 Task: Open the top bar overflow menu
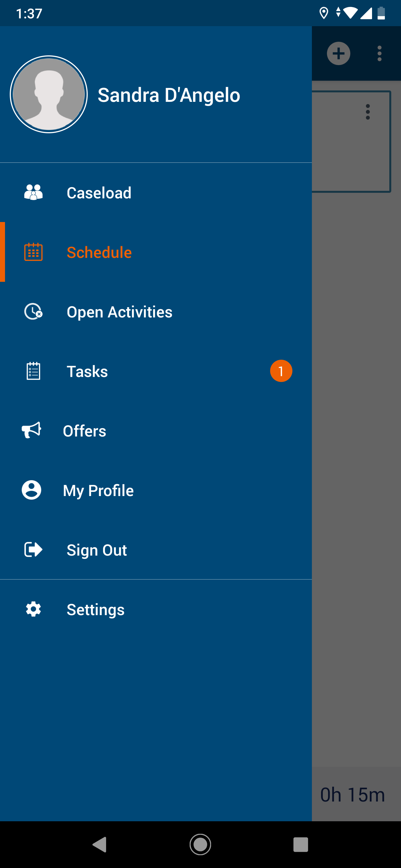[379, 54]
